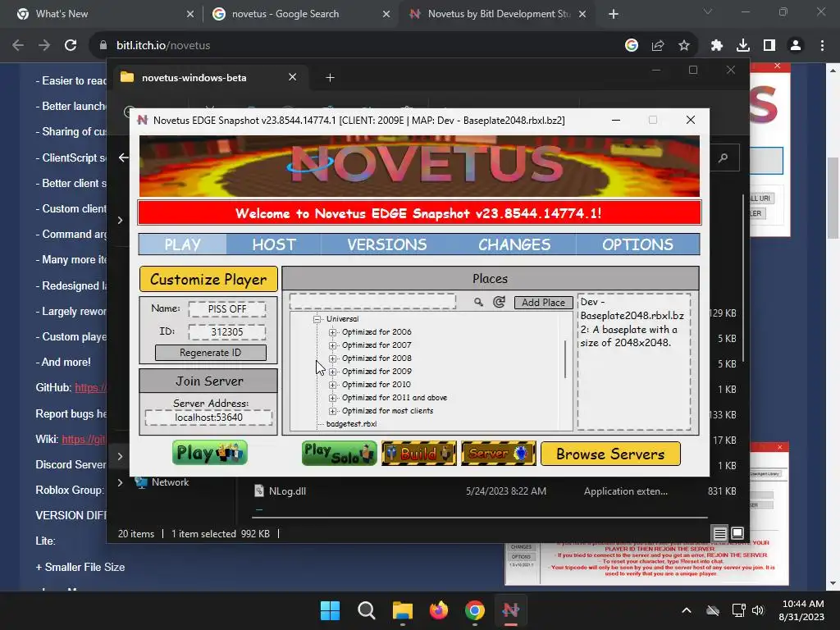
Task: Expand Optimized for 2007 folder
Action: 333,345
